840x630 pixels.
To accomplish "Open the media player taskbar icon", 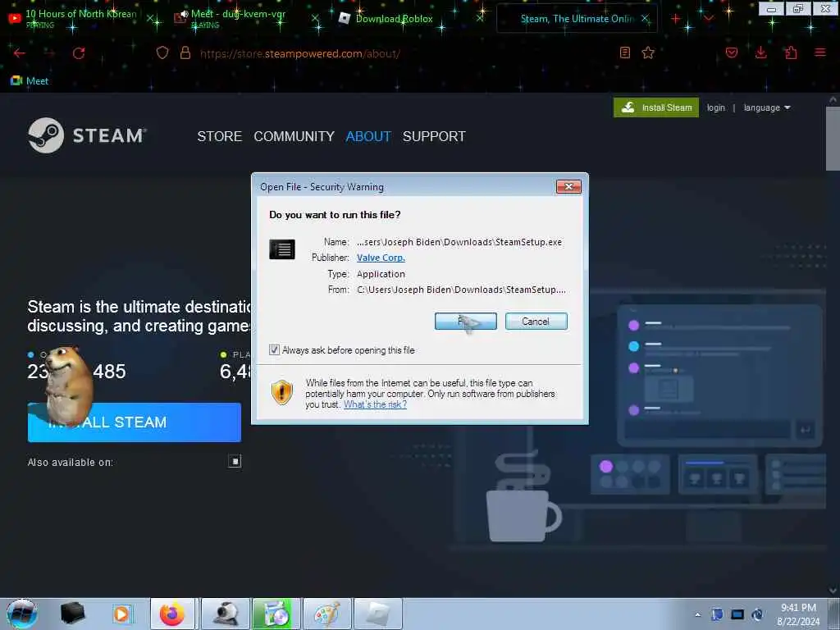I will coord(121,614).
